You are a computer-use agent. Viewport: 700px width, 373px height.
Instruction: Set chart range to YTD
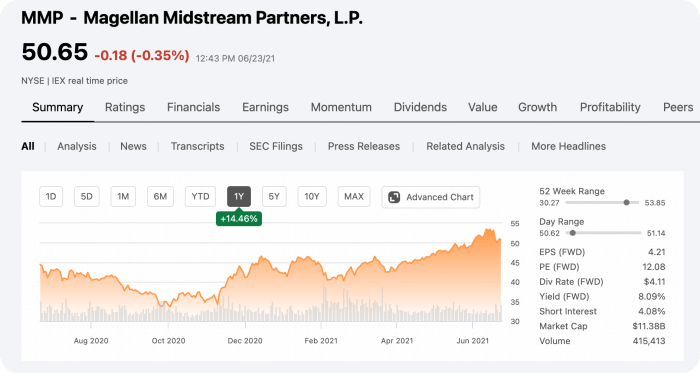pos(200,197)
